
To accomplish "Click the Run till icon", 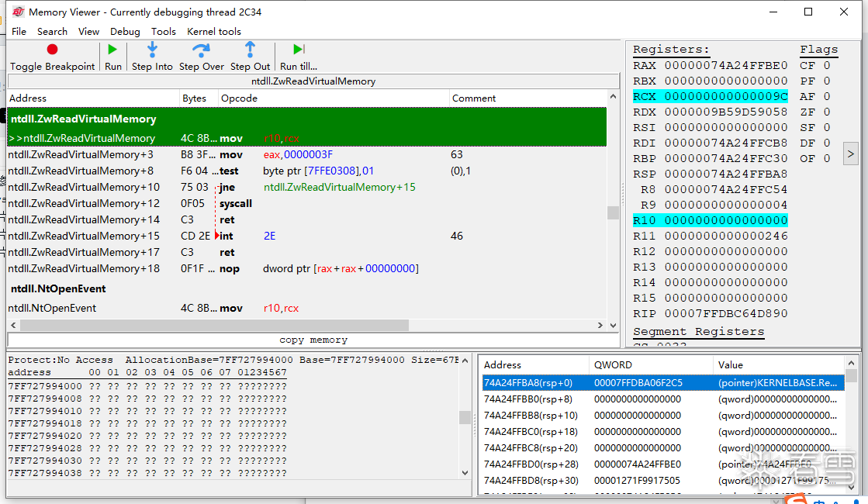I will [299, 50].
